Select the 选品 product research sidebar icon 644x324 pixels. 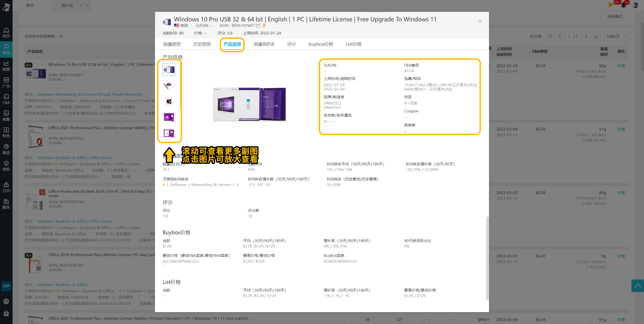pyautogui.click(x=6, y=50)
